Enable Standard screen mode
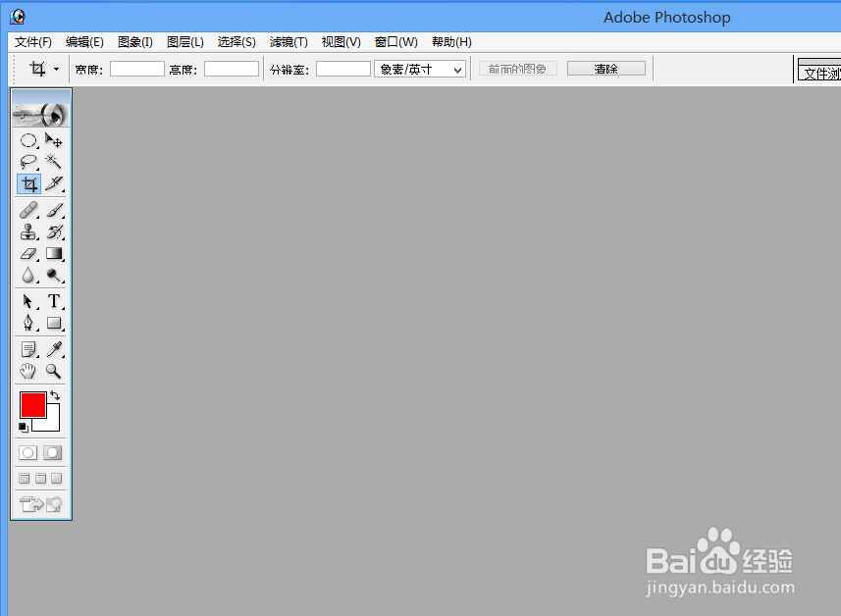 (25, 479)
